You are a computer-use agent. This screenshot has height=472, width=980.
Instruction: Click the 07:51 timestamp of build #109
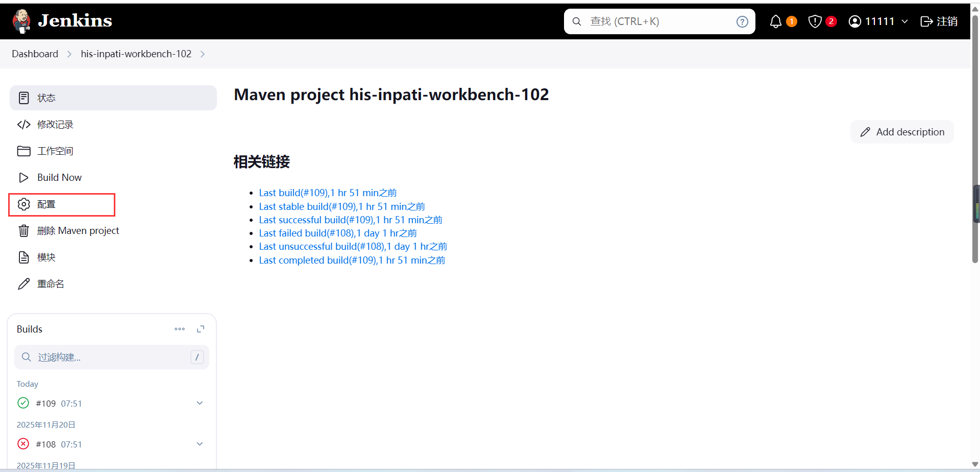pos(71,404)
